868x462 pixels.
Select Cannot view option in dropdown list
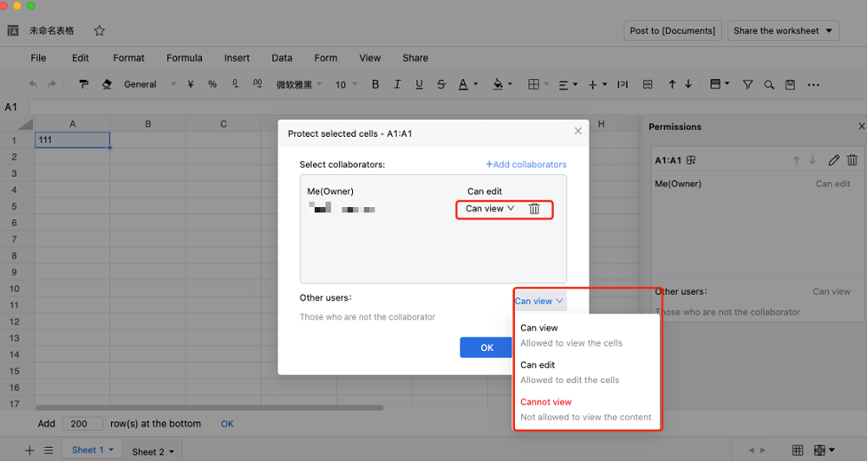(546, 402)
